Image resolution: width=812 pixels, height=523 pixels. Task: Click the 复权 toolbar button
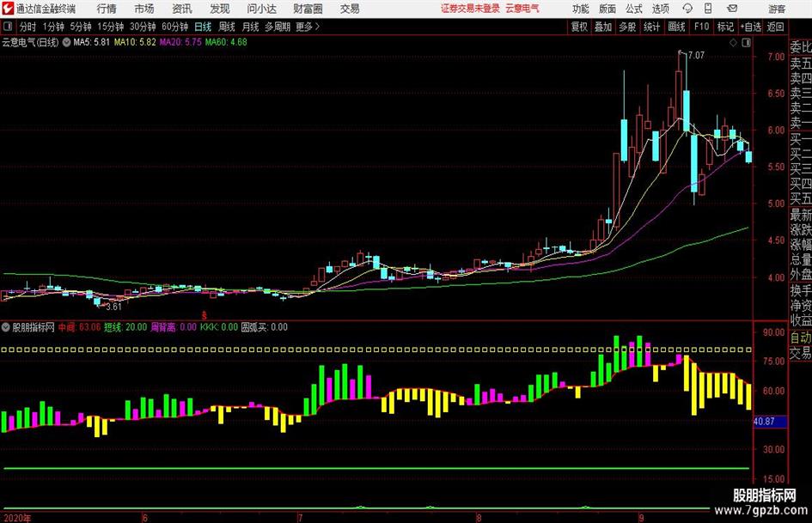(x=579, y=27)
